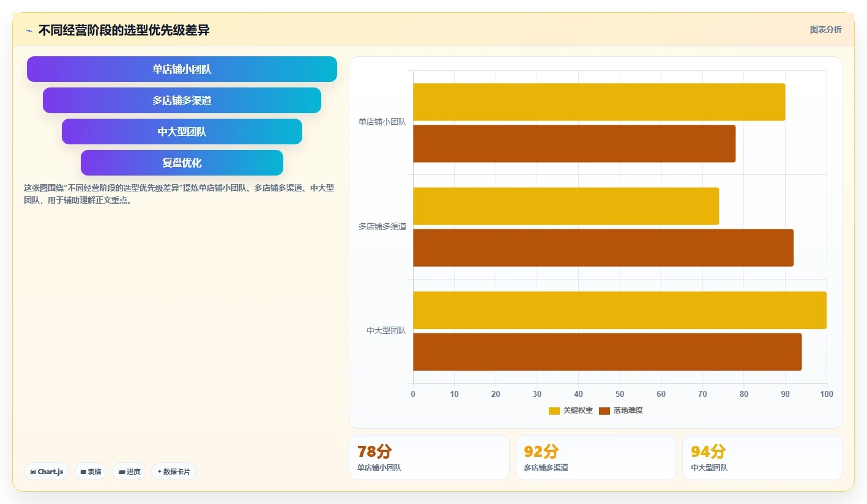Screen dimensions: 867x504
Task: Open the 92分 多店铺多渠道 data card
Action: tap(596, 458)
